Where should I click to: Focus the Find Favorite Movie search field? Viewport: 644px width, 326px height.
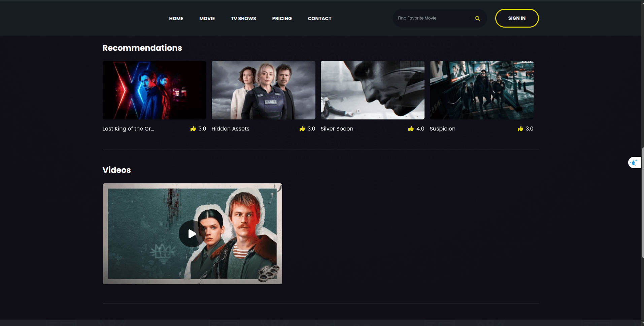[434, 18]
